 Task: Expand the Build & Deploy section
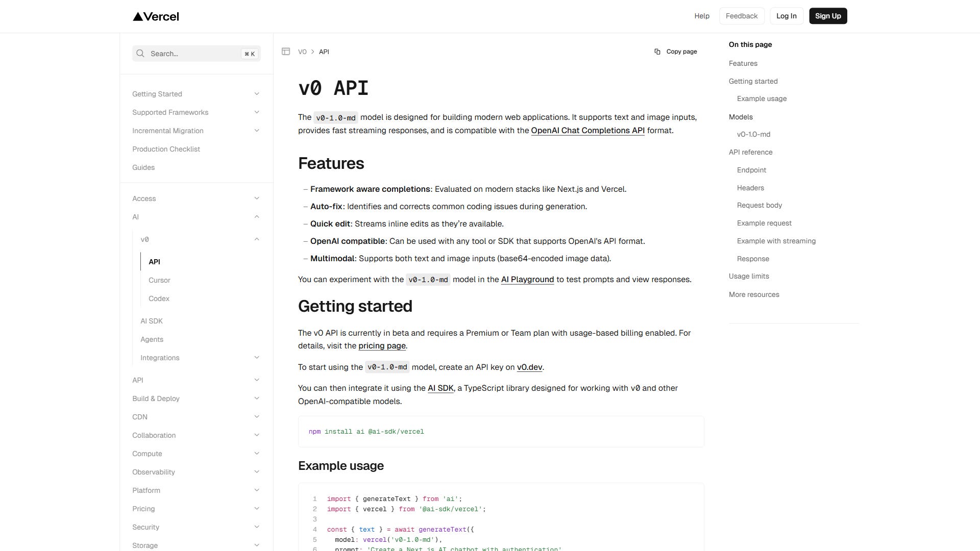click(x=197, y=398)
